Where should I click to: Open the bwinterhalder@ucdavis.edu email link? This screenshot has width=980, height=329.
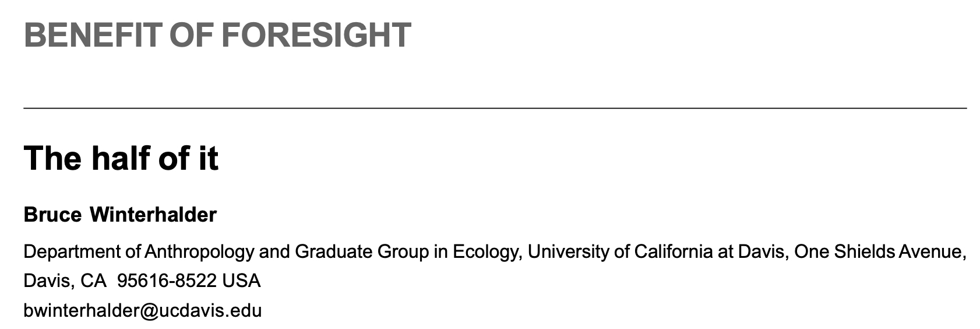pyautogui.click(x=142, y=310)
